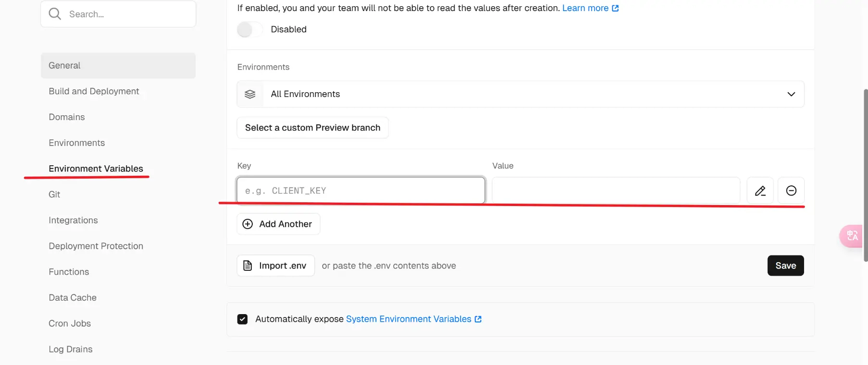Click the layers icon in Environments selector
Viewport: 868px width, 365px height.
(x=250, y=94)
